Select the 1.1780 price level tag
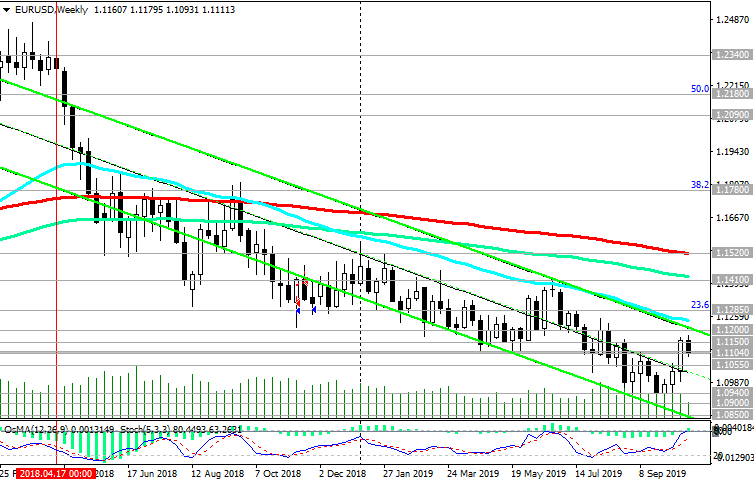 (731, 189)
